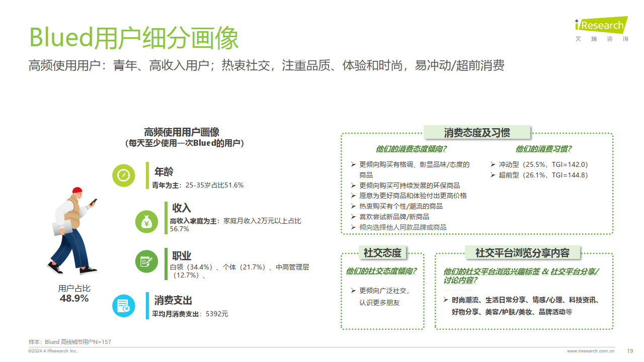644x362 pixels.
Task: Click the 用户占比 label
Action: 74,289
